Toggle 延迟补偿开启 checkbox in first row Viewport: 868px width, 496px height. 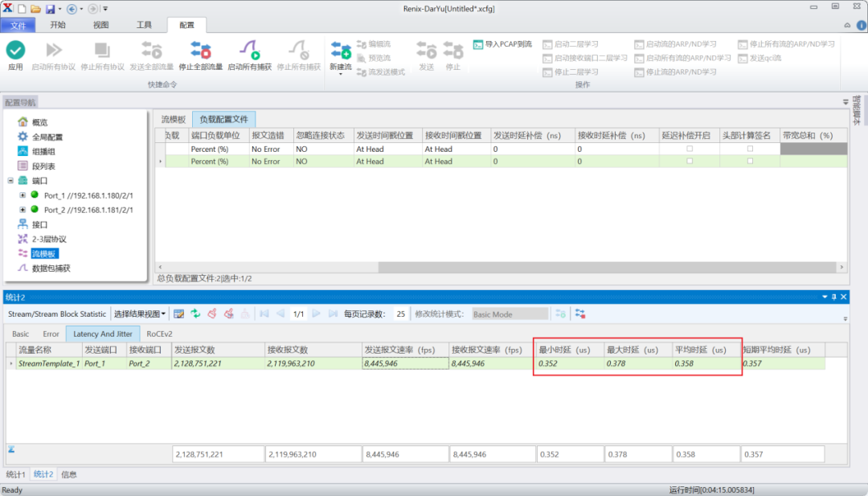[690, 149]
